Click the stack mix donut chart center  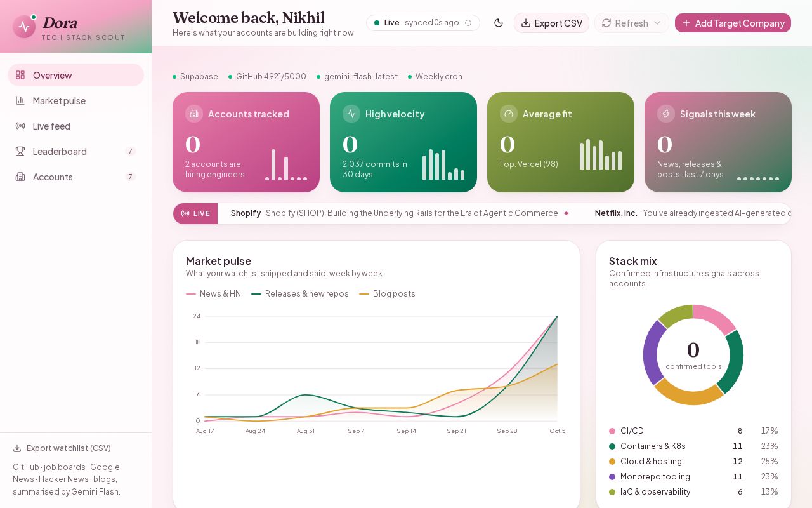click(x=693, y=355)
